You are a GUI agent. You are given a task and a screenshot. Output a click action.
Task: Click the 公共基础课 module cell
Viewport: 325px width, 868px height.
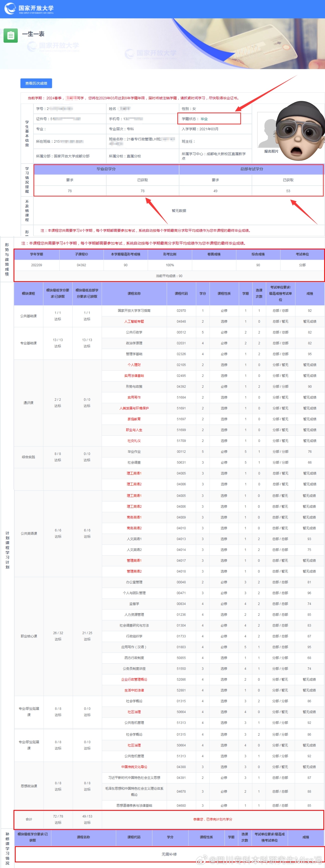point(29,316)
